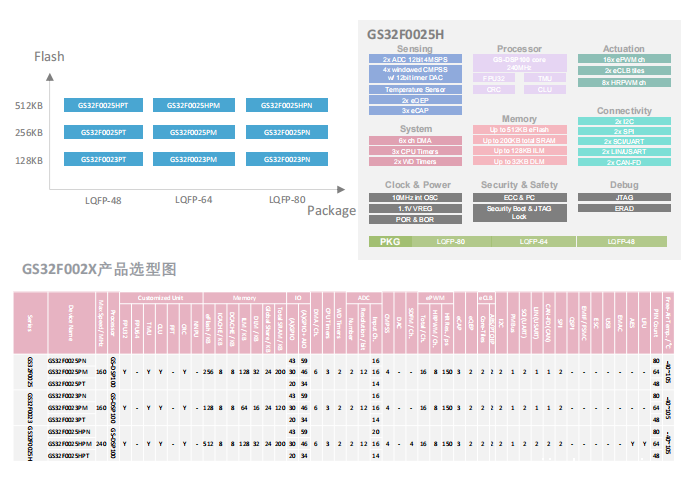Click the Up to 512KB eFlash block

[520, 129]
